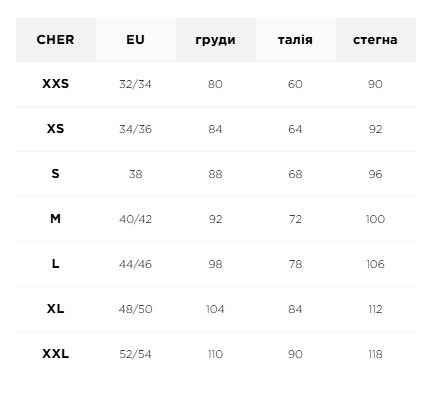Screen dimensions: 440x395
Task: Select the waist value 78
Action: pyautogui.click(x=295, y=264)
